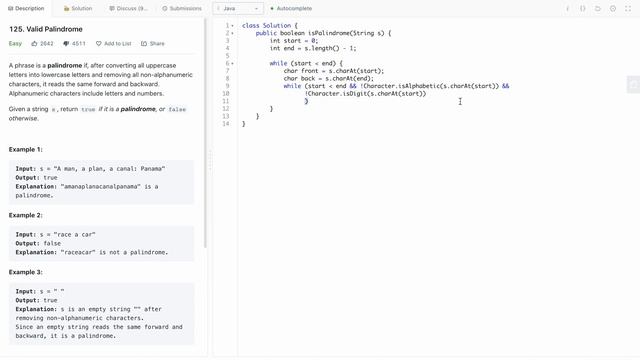Viewport: 640px width, 360px height.
Task: Open the Submissions tab
Action: point(182,9)
